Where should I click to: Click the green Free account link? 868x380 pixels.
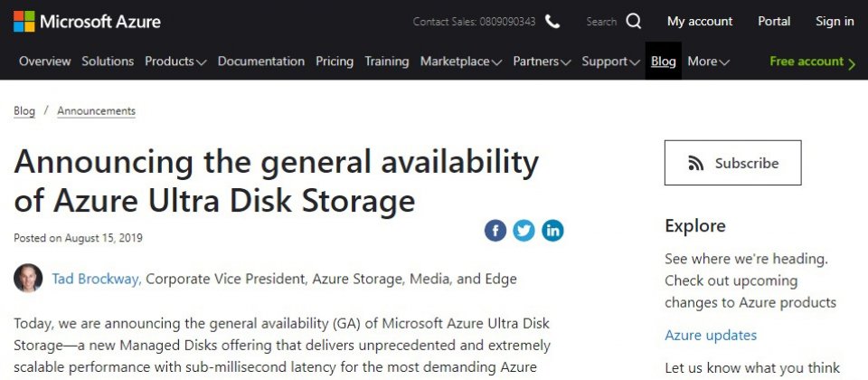(812, 62)
